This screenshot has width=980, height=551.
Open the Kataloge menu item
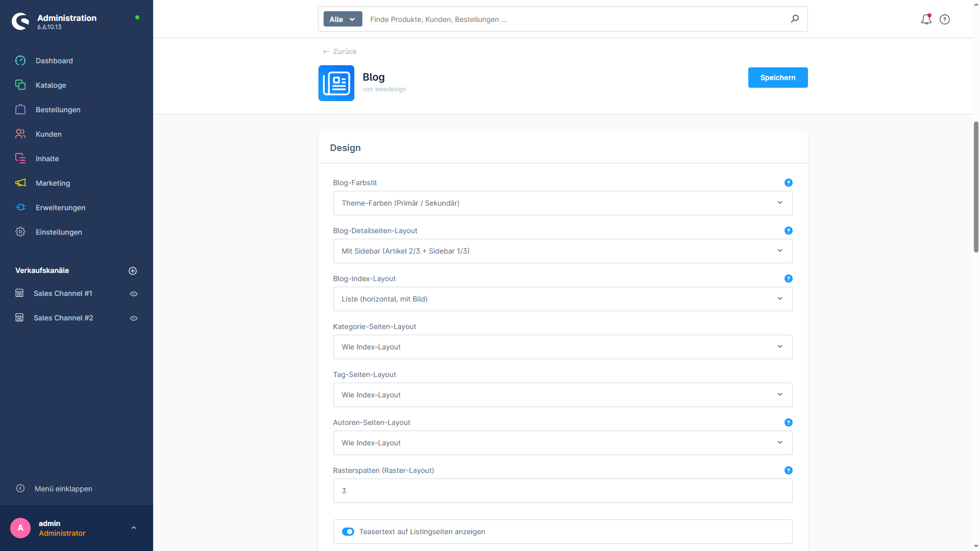77,85
